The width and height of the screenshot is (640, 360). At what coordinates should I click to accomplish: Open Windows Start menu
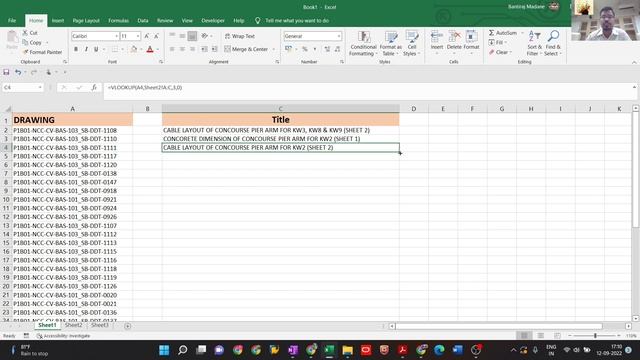(x=164, y=350)
